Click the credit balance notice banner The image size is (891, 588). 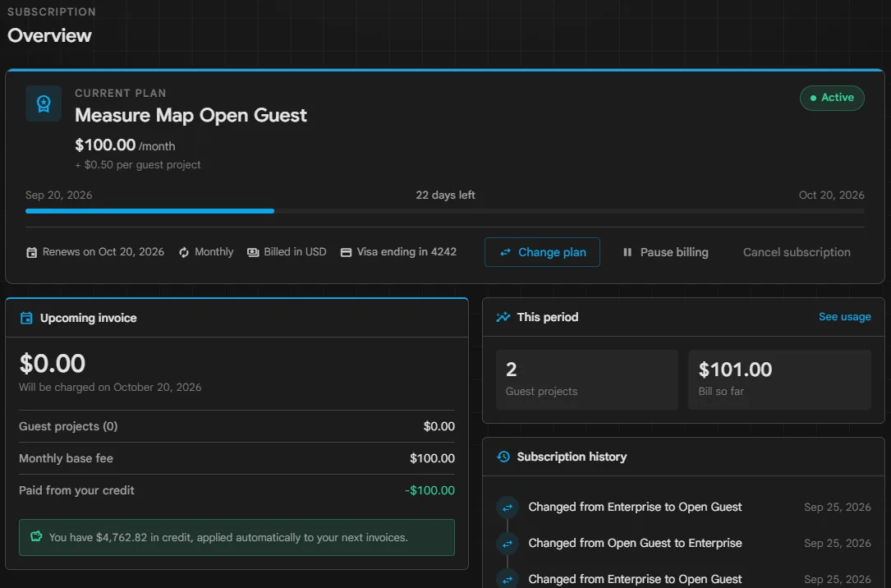pyautogui.click(x=237, y=537)
